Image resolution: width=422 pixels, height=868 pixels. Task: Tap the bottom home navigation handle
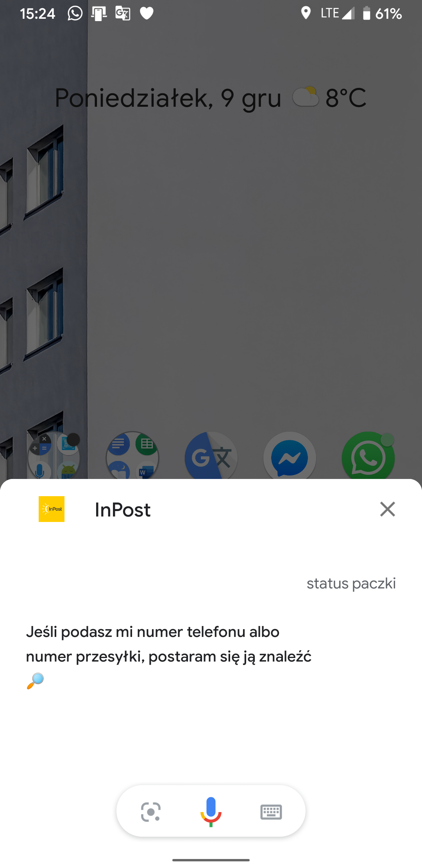pos(211,860)
